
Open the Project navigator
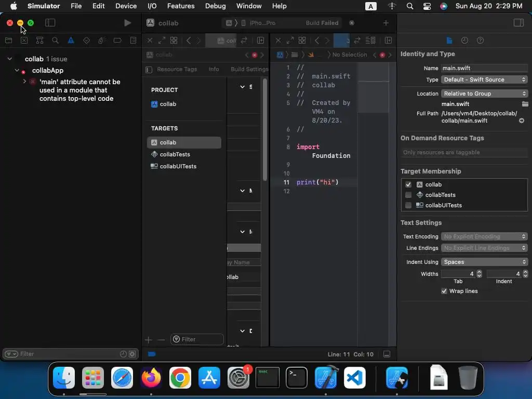coord(8,41)
